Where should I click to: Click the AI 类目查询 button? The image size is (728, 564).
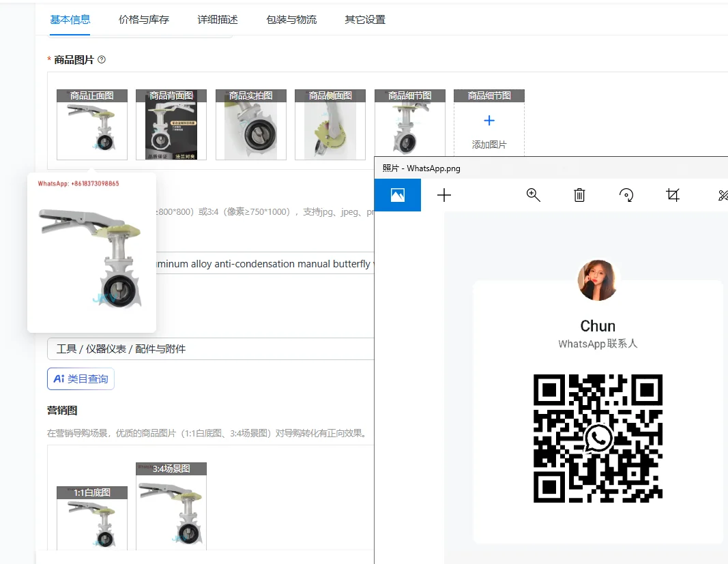[x=81, y=379]
